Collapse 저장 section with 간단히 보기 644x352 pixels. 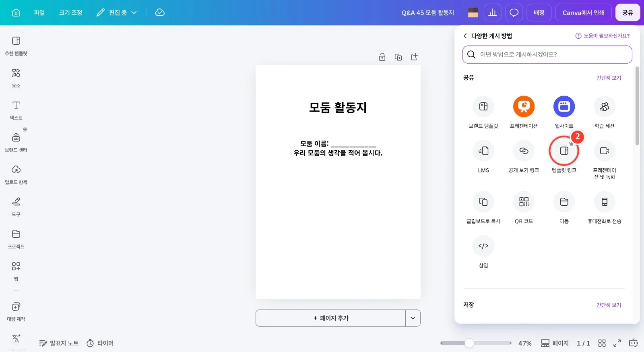pyautogui.click(x=609, y=305)
